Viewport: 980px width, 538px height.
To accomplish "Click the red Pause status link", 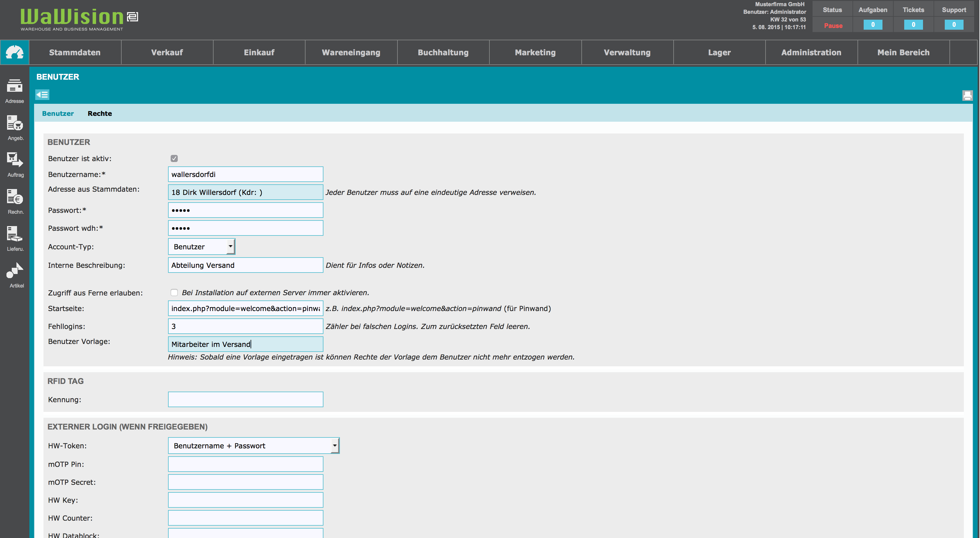I will tap(833, 26).
